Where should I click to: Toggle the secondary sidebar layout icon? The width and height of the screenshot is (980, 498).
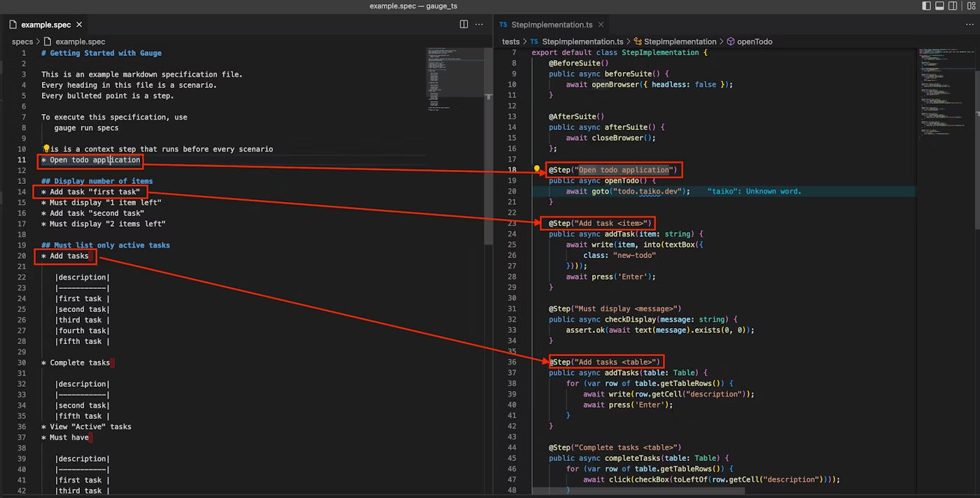point(954,6)
